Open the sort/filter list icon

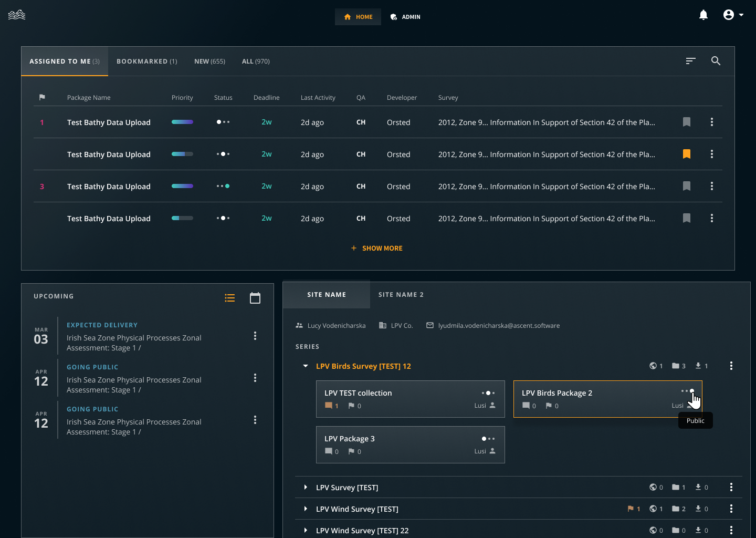tap(691, 61)
